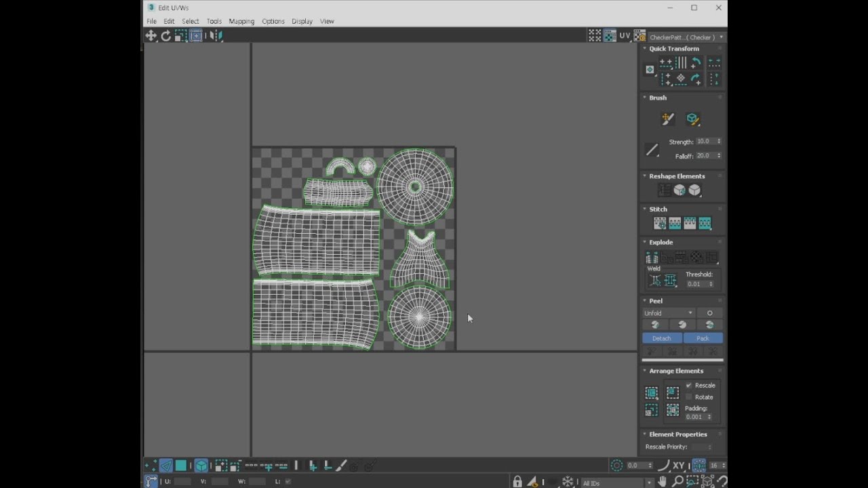The image size is (868, 488).
Task: Open the Display menu
Action: [x=302, y=21]
